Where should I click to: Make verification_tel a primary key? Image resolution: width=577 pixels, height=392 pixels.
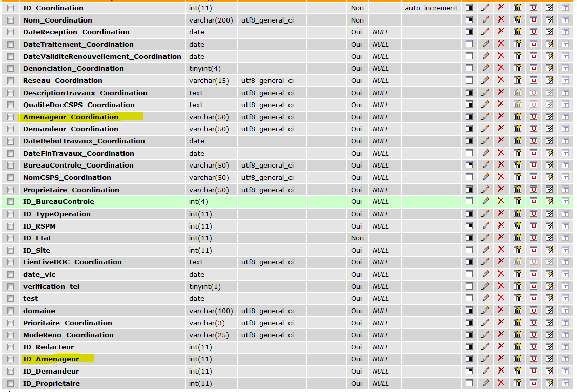[x=517, y=286]
